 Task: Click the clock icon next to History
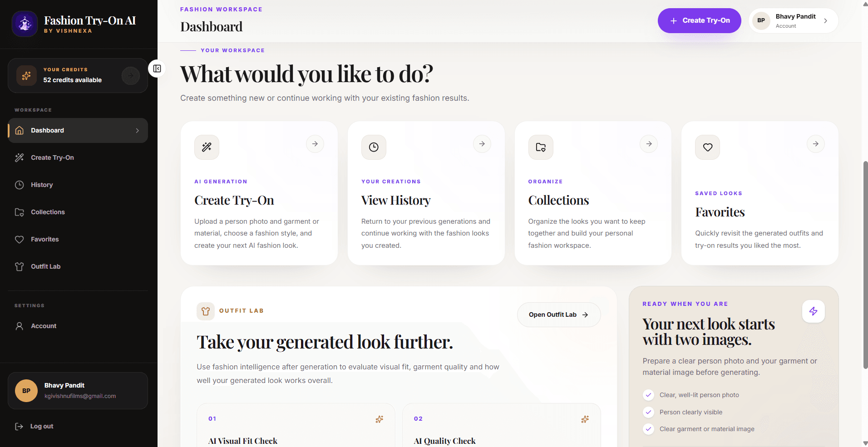point(20,185)
